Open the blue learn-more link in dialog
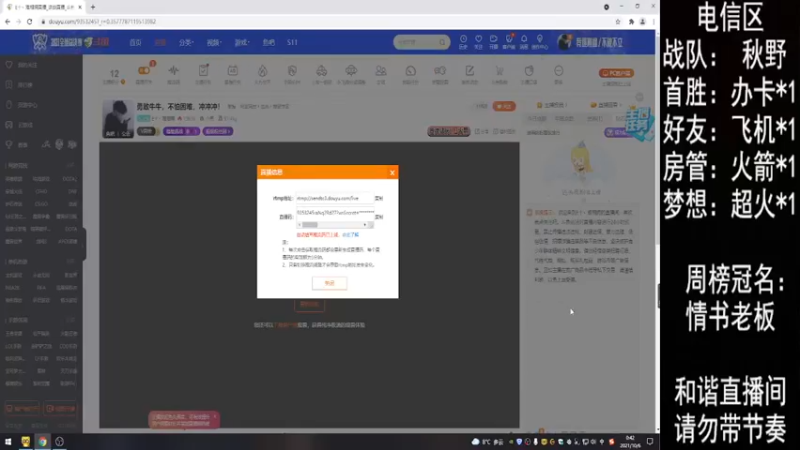800x450 pixels. (x=351, y=235)
